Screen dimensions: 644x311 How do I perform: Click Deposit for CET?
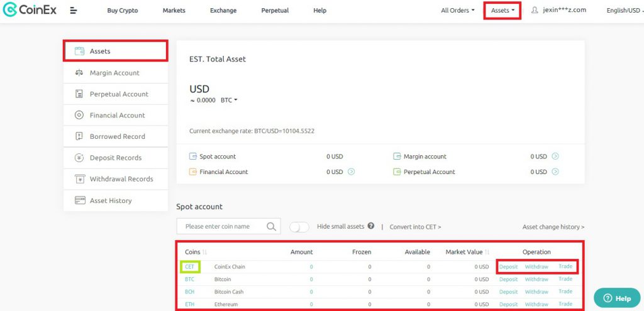tap(508, 266)
